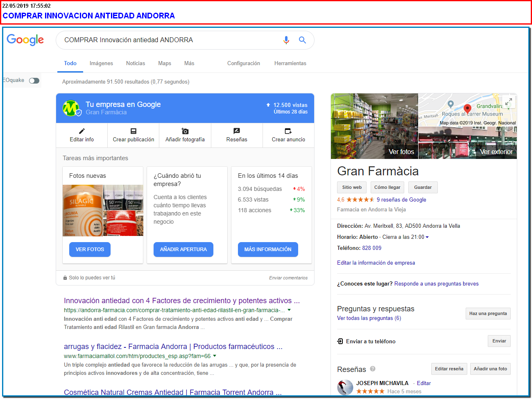The image size is (532, 399).
Task: Open the Maps search tab
Action: (165, 63)
